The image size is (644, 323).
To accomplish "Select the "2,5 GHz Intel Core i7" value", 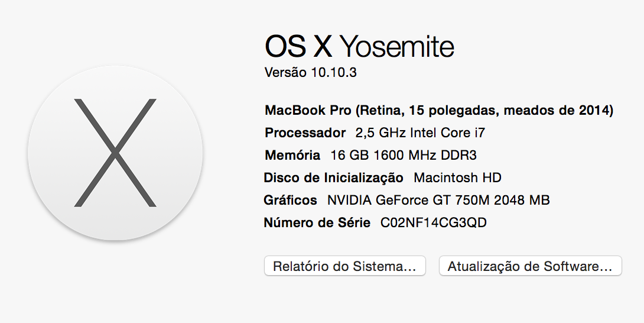I will click(420, 133).
